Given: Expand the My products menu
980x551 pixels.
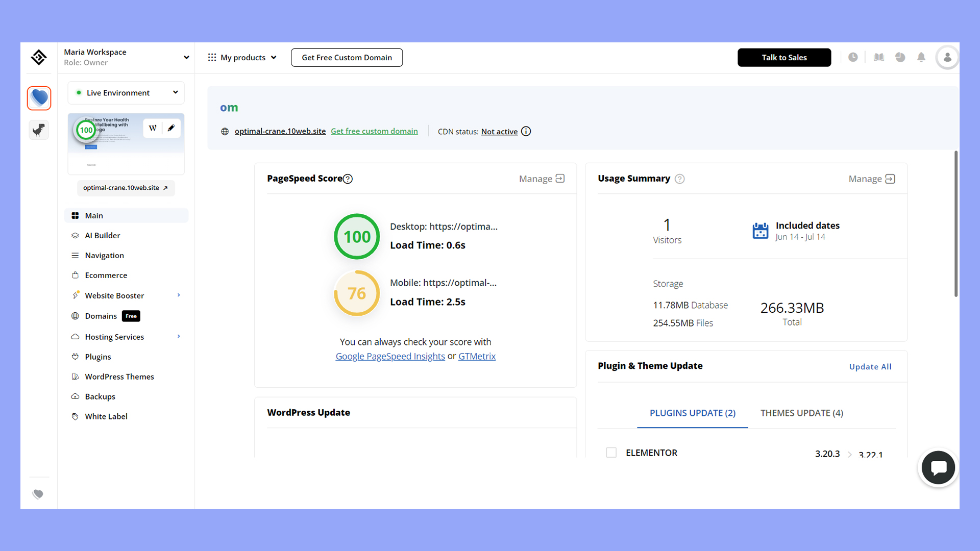Looking at the screenshot, I should (242, 58).
